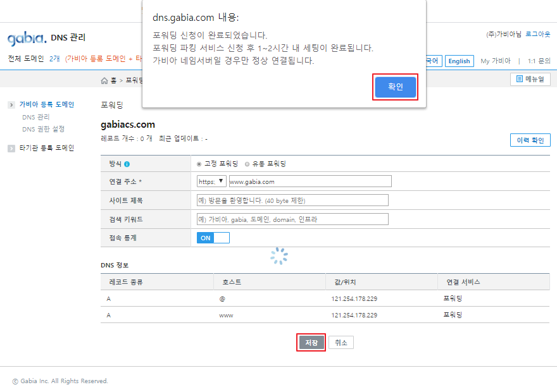This screenshot has width=557, height=392.
Task: Open DNS 권한 설정 in sidebar
Action: 43,129
